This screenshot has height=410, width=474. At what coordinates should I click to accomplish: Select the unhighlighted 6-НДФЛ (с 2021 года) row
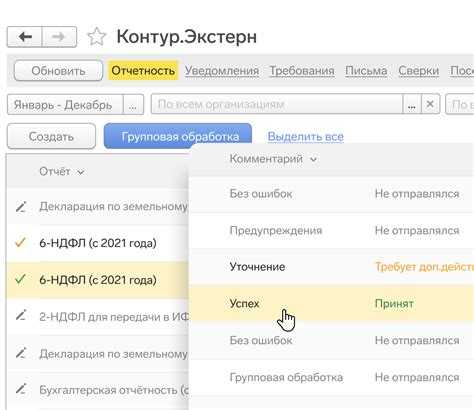tap(98, 243)
